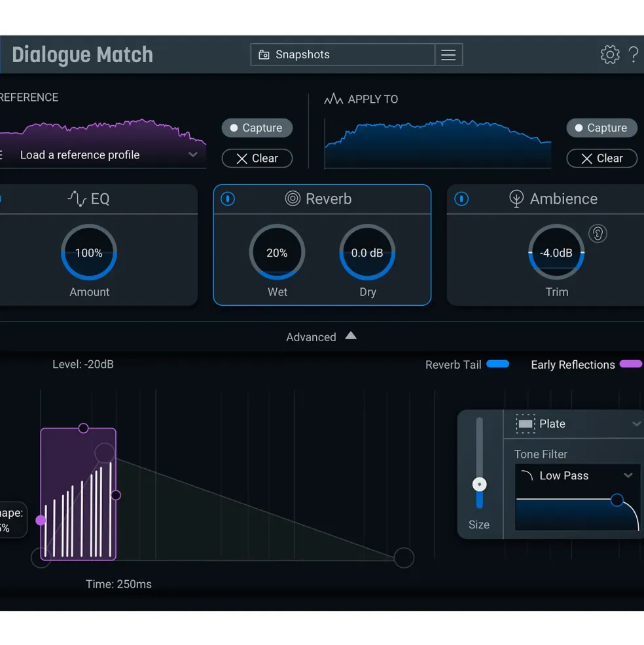Click the reverb tail start point handle
This screenshot has width=644, height=645.
click(41, 558)
